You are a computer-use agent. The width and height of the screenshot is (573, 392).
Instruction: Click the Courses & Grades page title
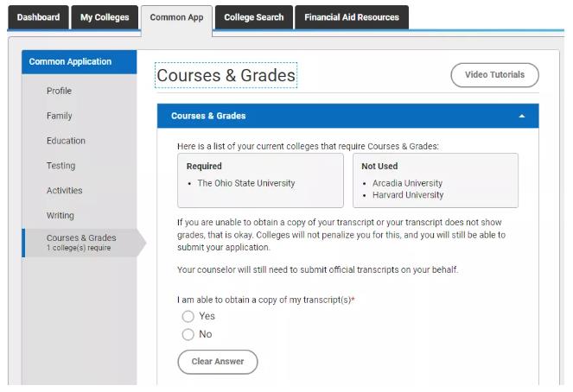point(226,75)
